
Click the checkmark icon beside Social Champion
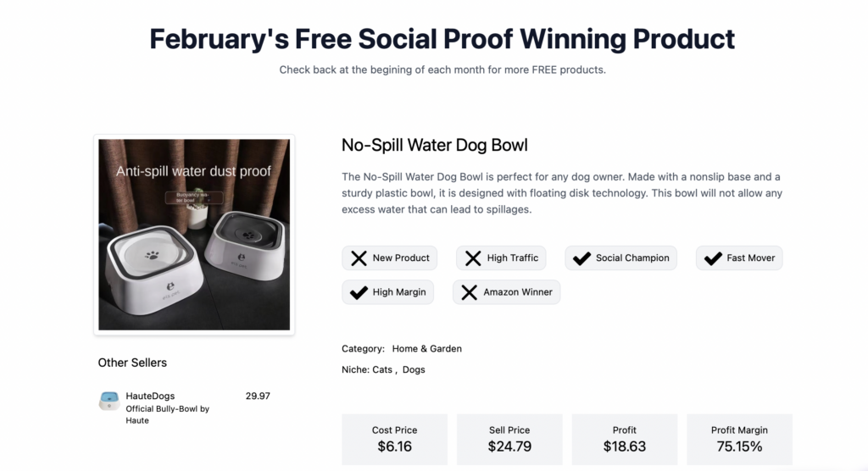point(581,258)
